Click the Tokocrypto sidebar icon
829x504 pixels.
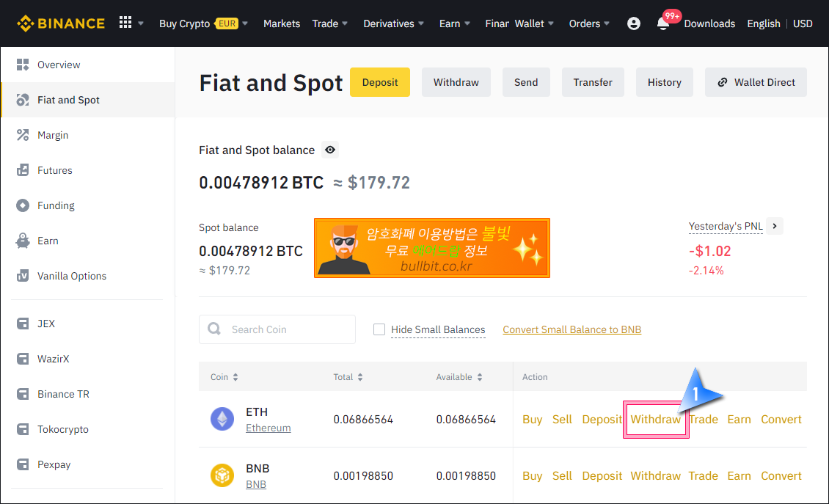pyautogui.click(x=23, y=429)
